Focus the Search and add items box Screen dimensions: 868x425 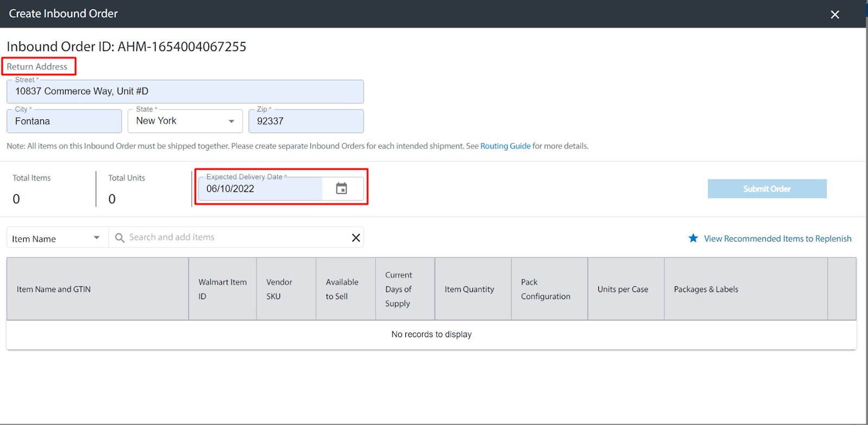point(237,237)
